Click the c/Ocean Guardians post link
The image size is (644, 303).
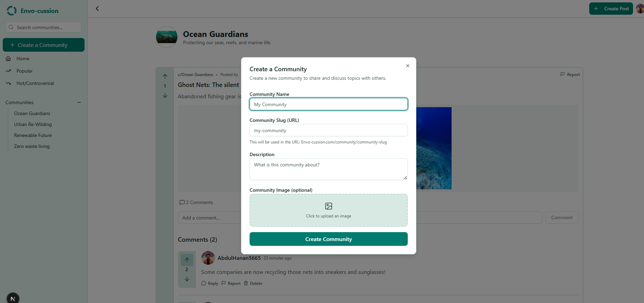tap(195, 74)
